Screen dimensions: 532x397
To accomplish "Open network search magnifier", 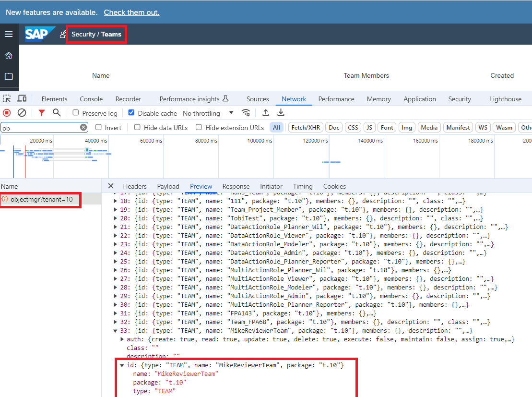I will pos(57,113).
